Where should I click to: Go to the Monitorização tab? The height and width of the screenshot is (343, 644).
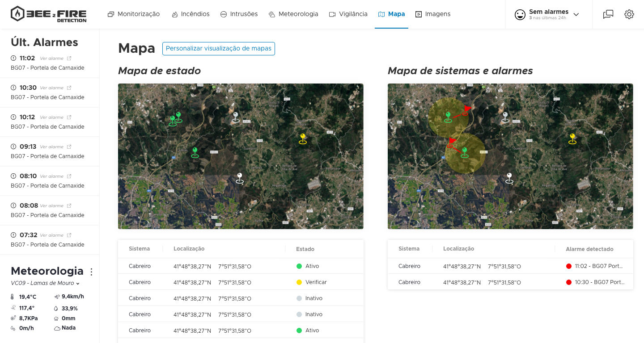pos(134,14)
